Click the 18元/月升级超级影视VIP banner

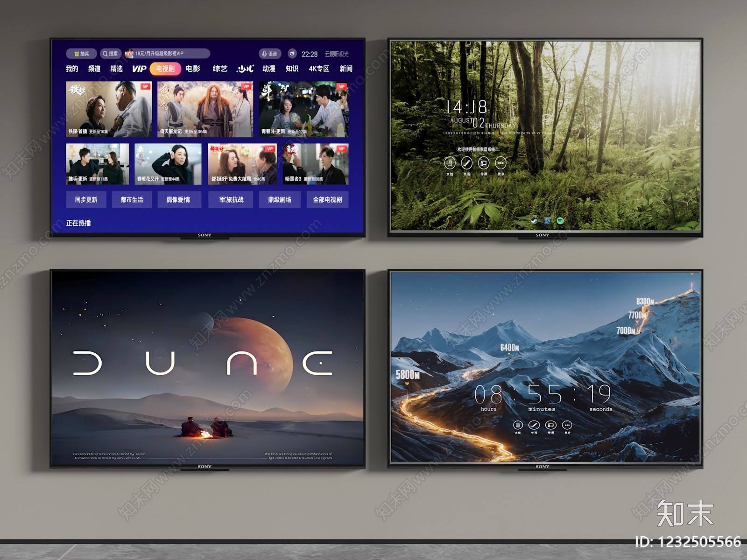[x=167, y=54]
